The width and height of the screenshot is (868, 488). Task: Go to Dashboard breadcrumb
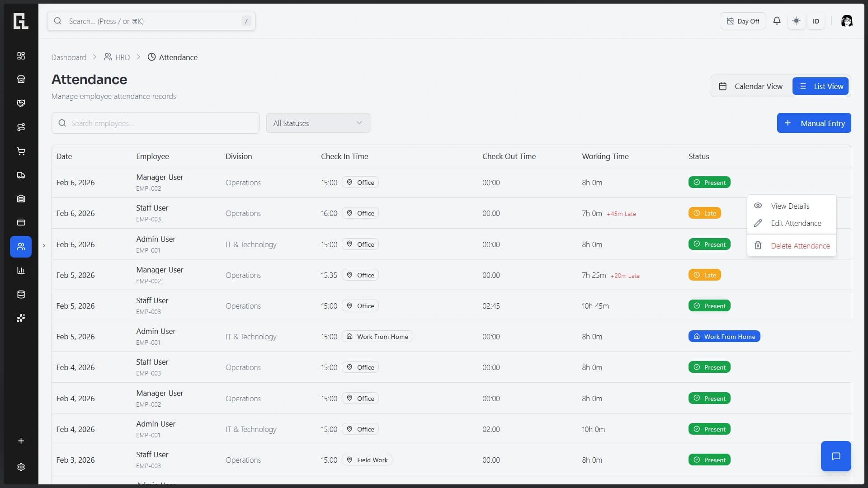[69, 57]
